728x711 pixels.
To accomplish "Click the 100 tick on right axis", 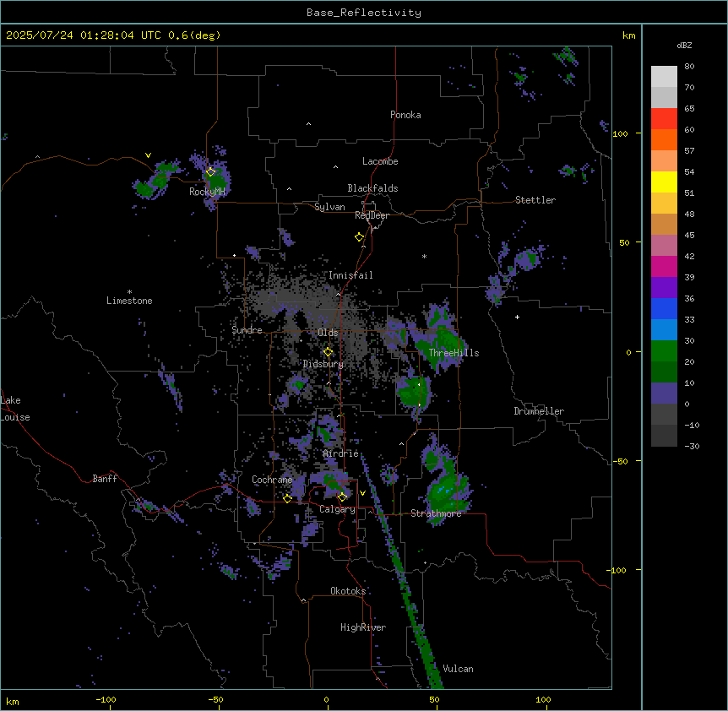I will click(620, 133).
